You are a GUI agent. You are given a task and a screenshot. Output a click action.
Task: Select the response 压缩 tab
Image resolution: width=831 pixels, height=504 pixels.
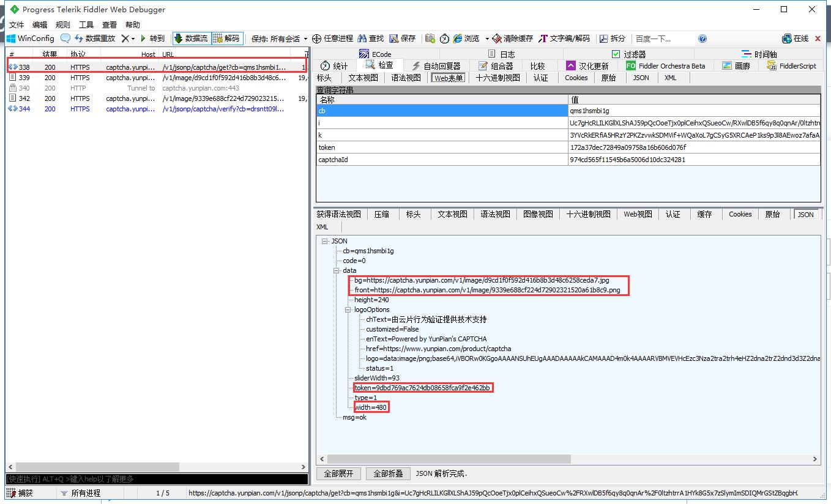point(382,214)
